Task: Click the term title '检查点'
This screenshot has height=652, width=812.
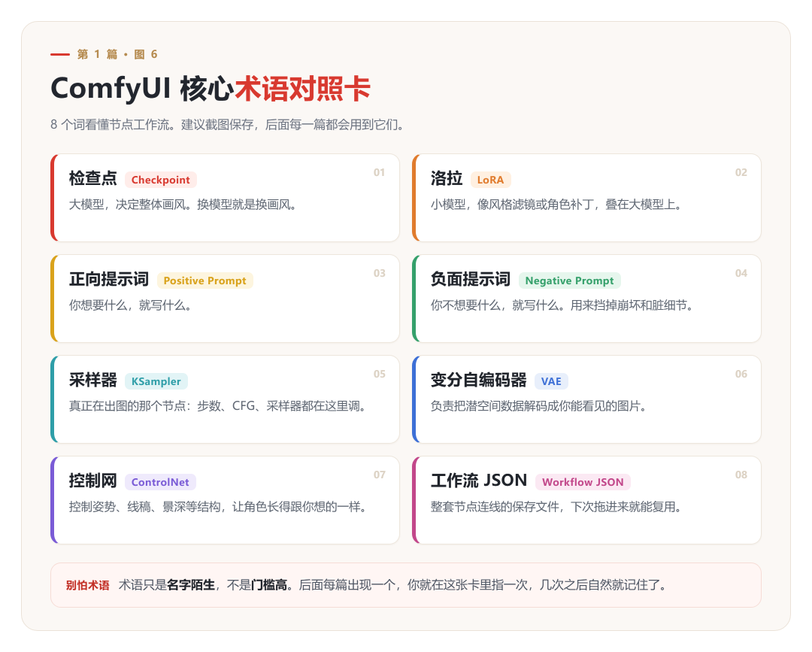Action: 93,178
